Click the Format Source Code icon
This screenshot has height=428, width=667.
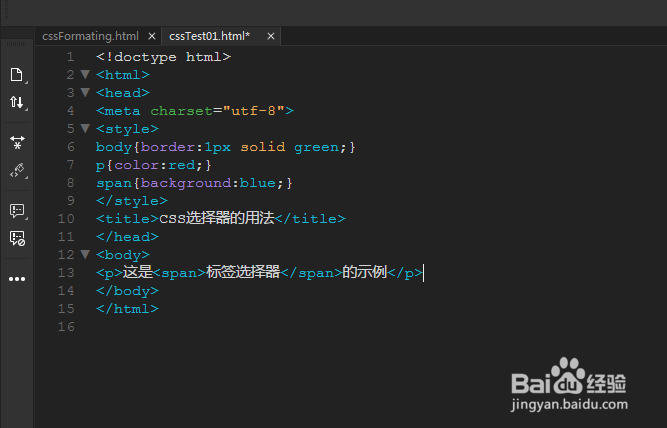click(16, 170)
